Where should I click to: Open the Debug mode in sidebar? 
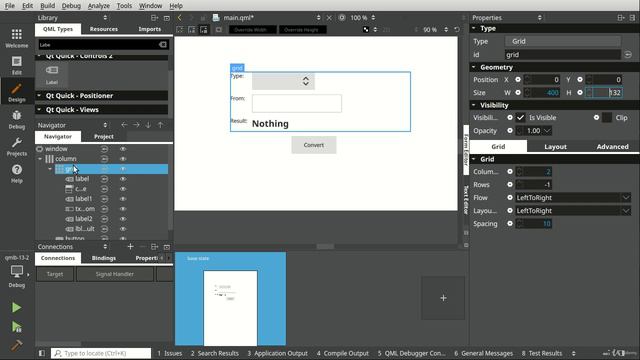[17, 119]
